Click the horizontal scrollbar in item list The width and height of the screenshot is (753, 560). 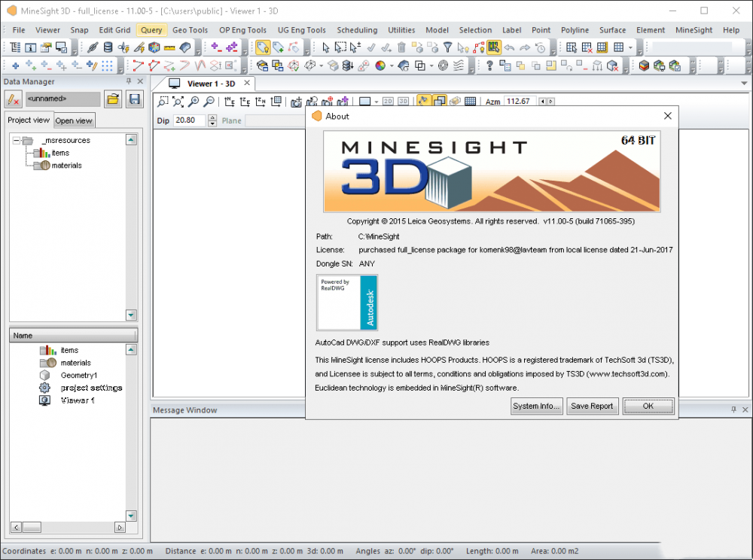[x=68, y=528]
